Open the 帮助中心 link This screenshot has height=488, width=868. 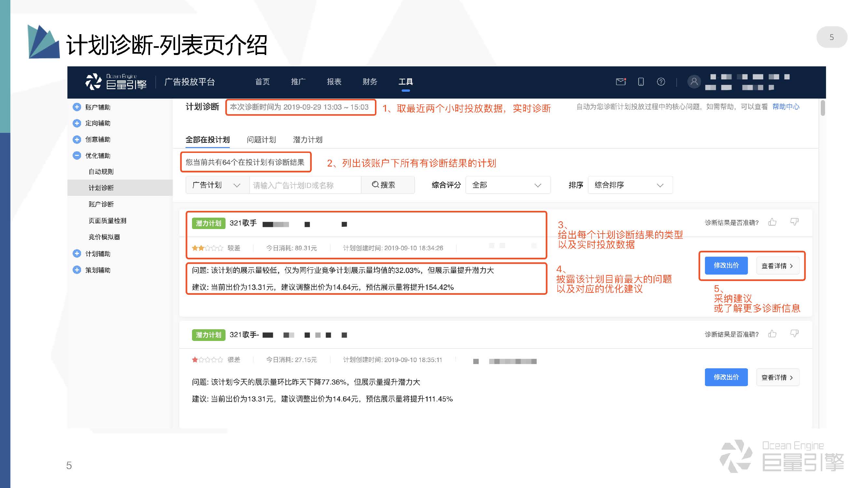coord(785,107)
